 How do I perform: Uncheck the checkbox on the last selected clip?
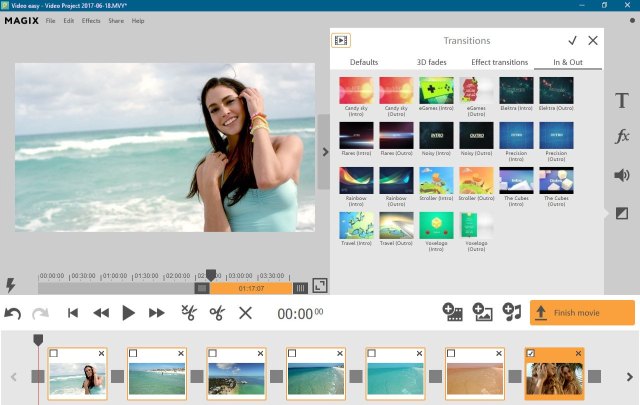[530, 354]
